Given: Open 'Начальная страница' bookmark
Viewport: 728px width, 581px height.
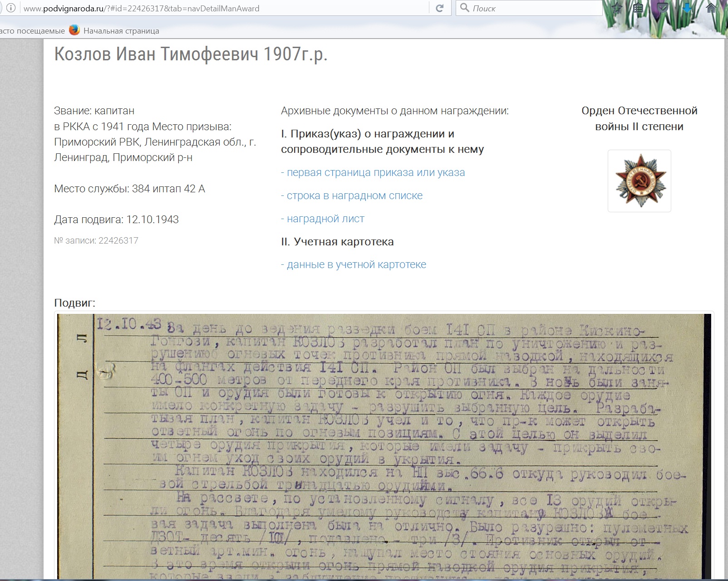Looking at the screenshot, I should tap(121, 31).
